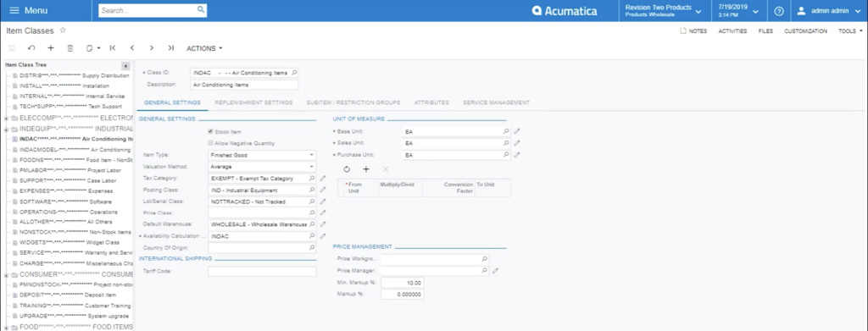Enable the Allow Negative Quantity checkbox
Screen dimensions: 868x331
210,143
